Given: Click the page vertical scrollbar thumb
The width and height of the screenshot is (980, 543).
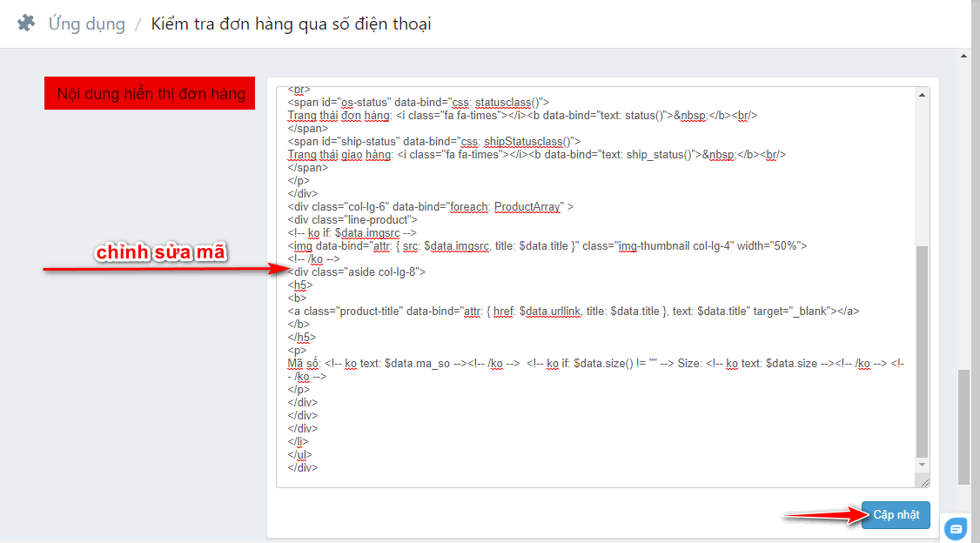Looking at the screenshot, I should (963, 426).
